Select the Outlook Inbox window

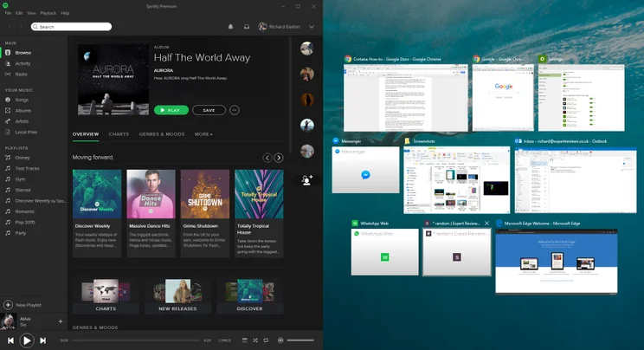(576, 180)
